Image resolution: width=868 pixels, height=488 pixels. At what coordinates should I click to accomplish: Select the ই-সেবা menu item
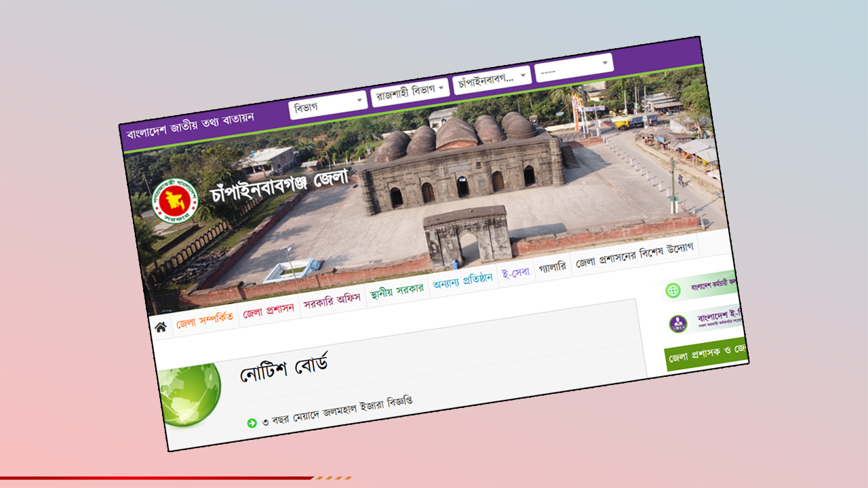point(515,274)
